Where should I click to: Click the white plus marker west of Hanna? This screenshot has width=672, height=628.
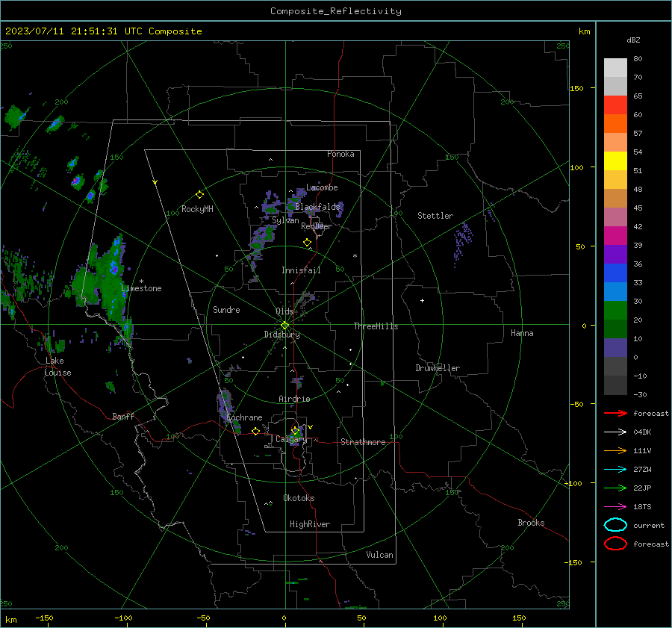422,300
